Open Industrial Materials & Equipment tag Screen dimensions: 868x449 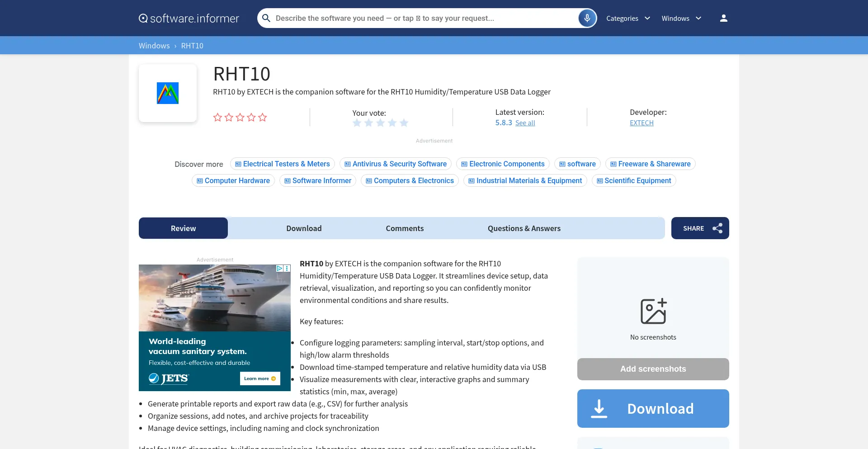click(x=525, y=180)
